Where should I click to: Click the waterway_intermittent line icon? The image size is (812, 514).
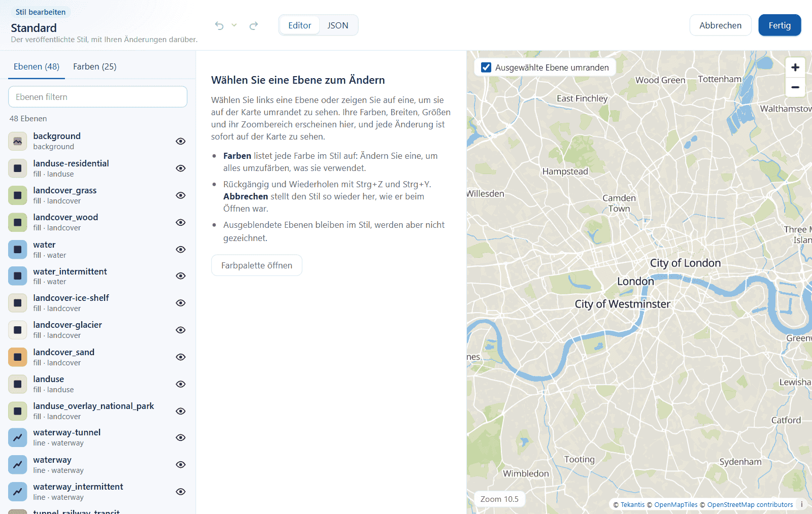coord(18,492)
